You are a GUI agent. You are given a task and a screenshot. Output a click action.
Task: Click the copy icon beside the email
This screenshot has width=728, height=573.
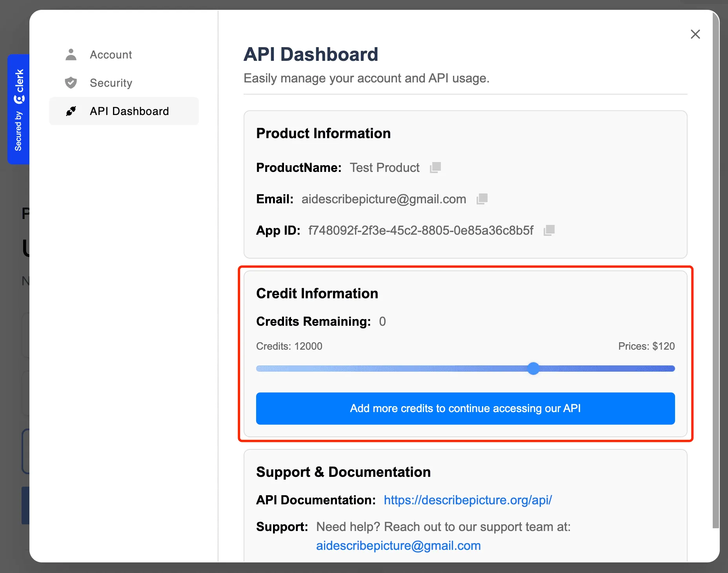(x=482, y=199)
